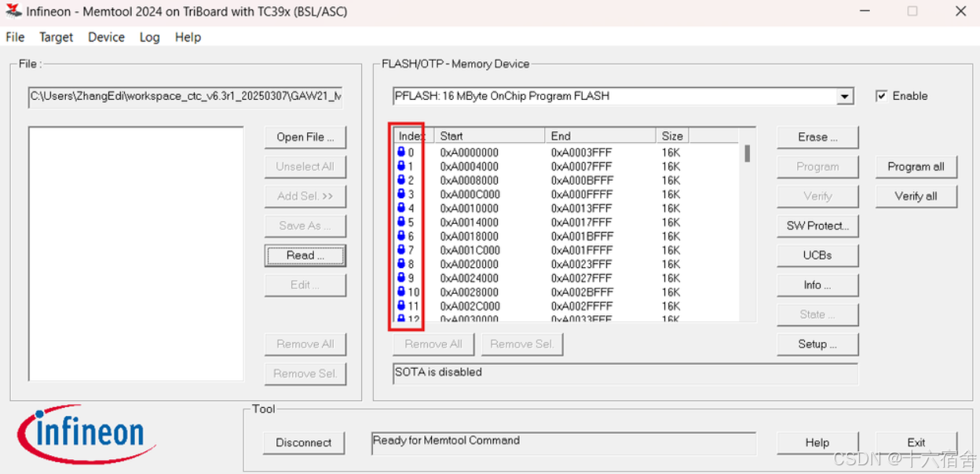Click the 16K size of sector 0 row
The image size is (980, 474).
coord(671,152)
